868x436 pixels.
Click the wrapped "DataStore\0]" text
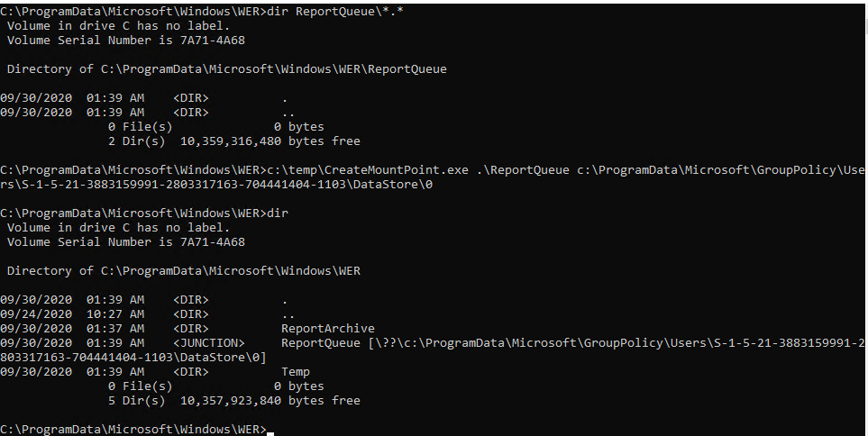coord(224,358)
